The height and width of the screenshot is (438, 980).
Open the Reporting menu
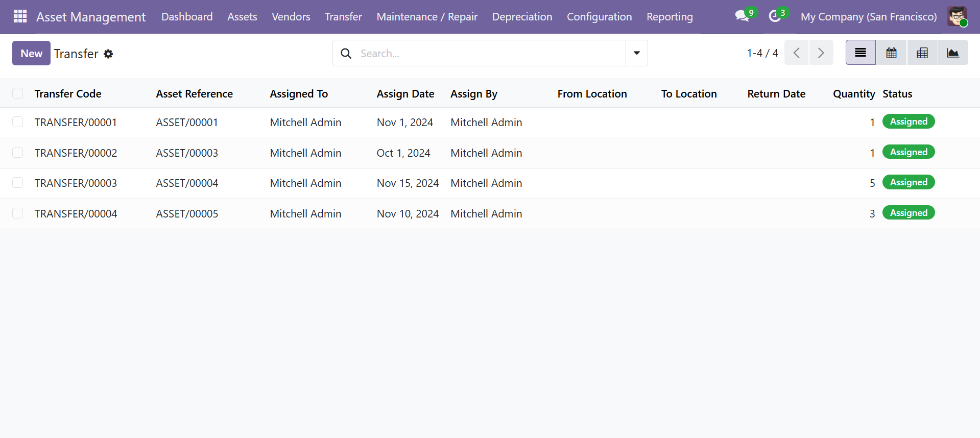click(x=670, y=17)
